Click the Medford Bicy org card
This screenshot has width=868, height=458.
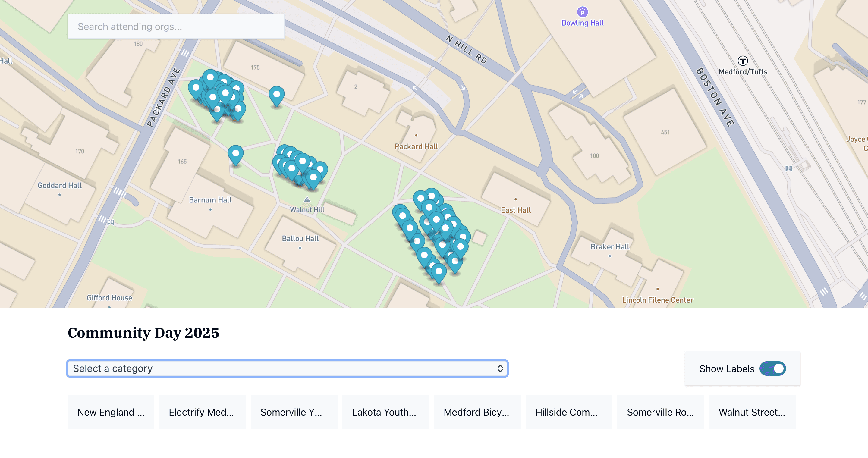click(477, 412)
